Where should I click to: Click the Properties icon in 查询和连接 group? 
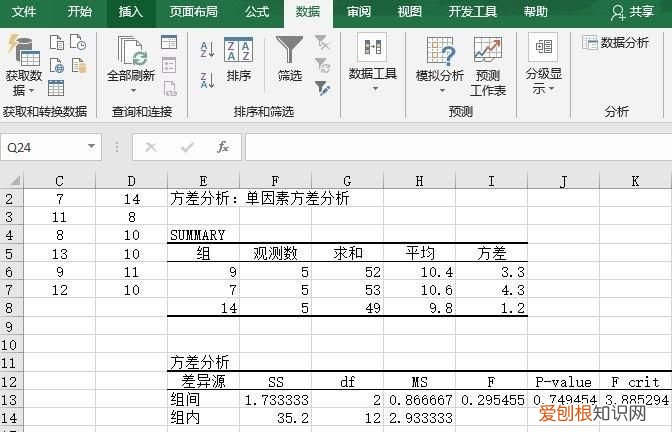click(x=169, y=66)
